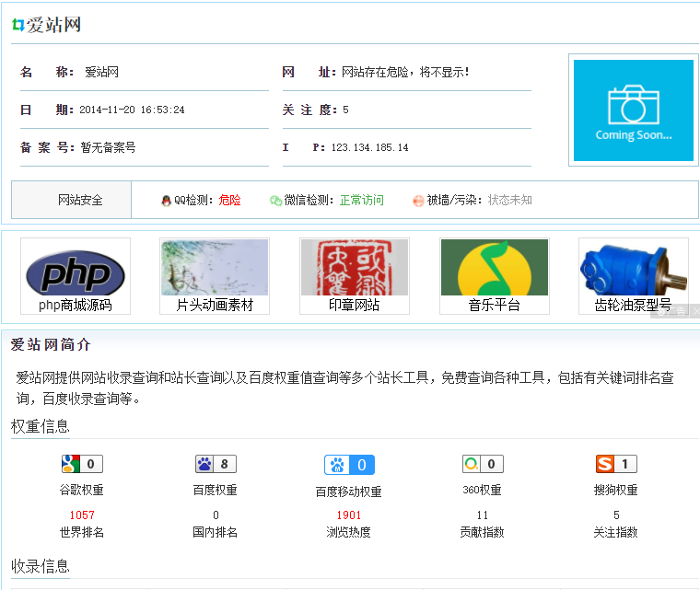Click the 被墙/污染 status icon
The height and width of the screenshot is (590, 700).
418,201
